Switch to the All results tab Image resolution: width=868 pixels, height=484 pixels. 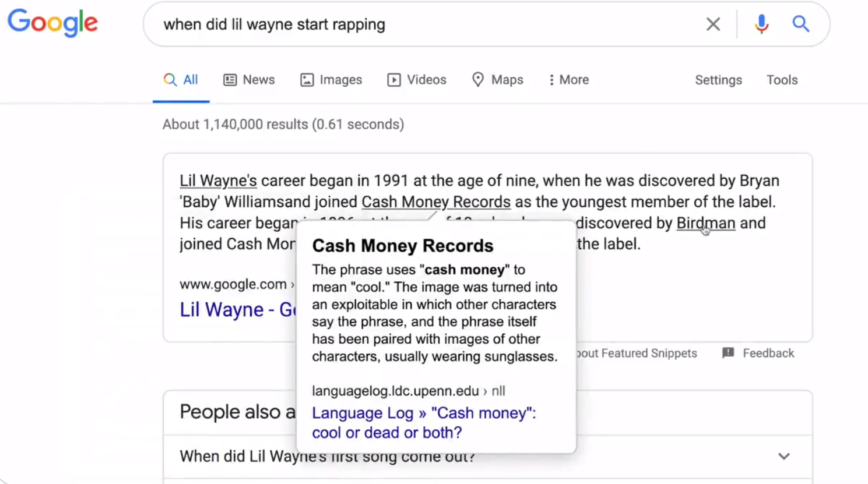tap(181, 79)
